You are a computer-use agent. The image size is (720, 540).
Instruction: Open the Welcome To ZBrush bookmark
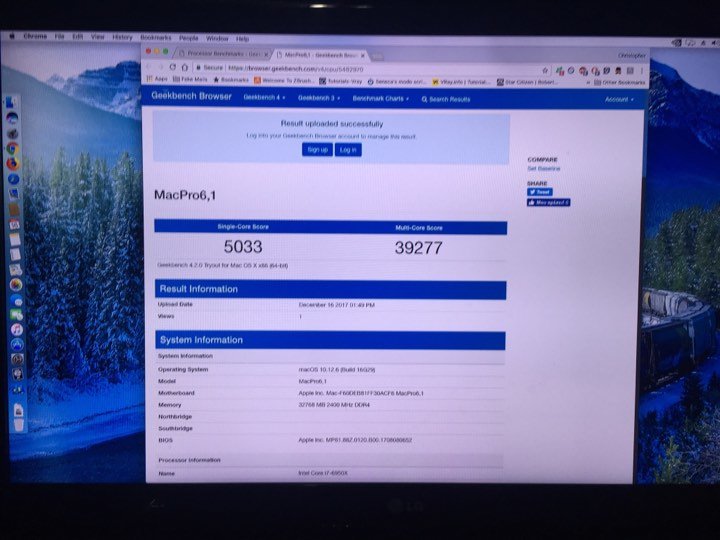[284, 80]
